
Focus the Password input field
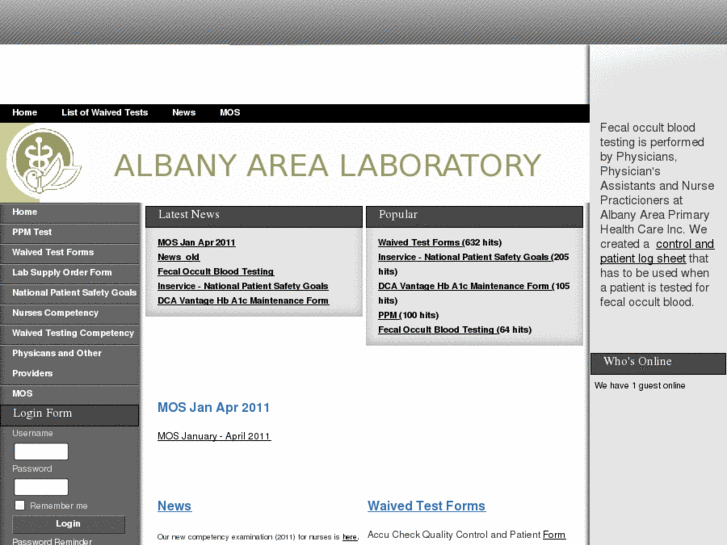41,487
